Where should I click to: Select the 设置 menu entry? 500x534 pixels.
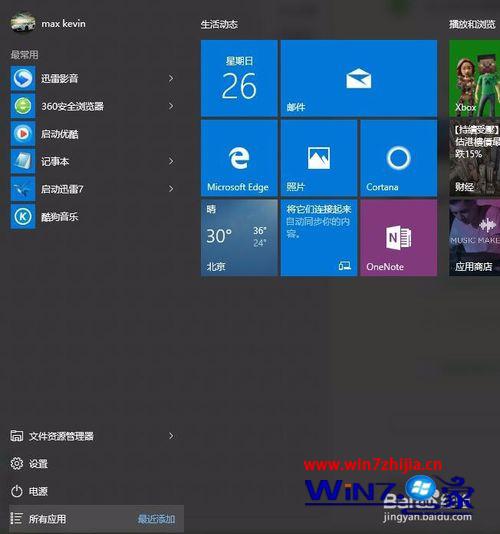click(96, 464)
